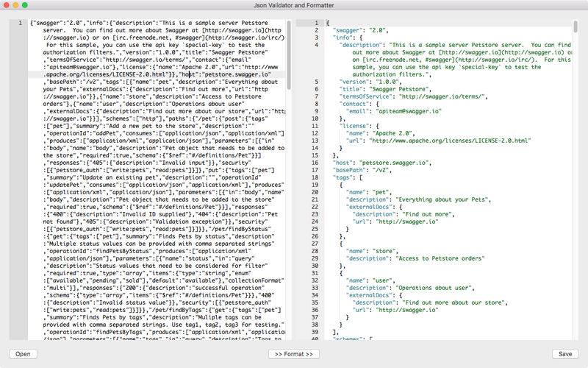Click "title": "Swagger Petstore" in the formatted pane
This screenshot has height=368, width=588.
[385, 89]
